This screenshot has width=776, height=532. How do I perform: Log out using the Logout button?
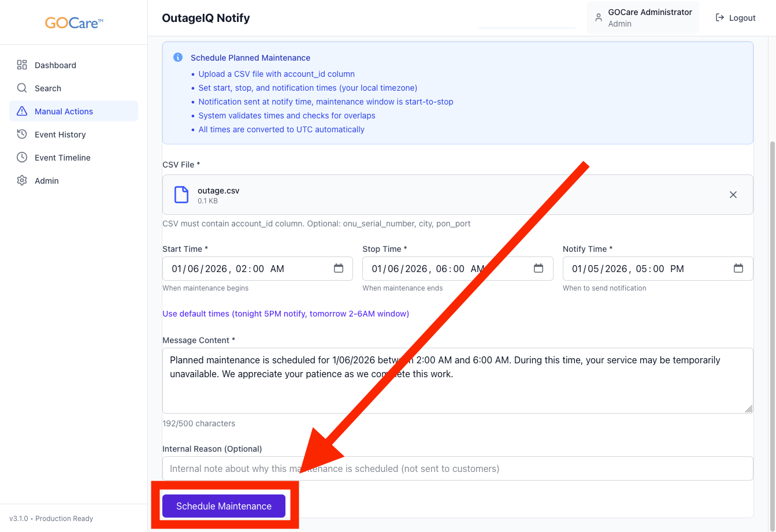point(736,18)
